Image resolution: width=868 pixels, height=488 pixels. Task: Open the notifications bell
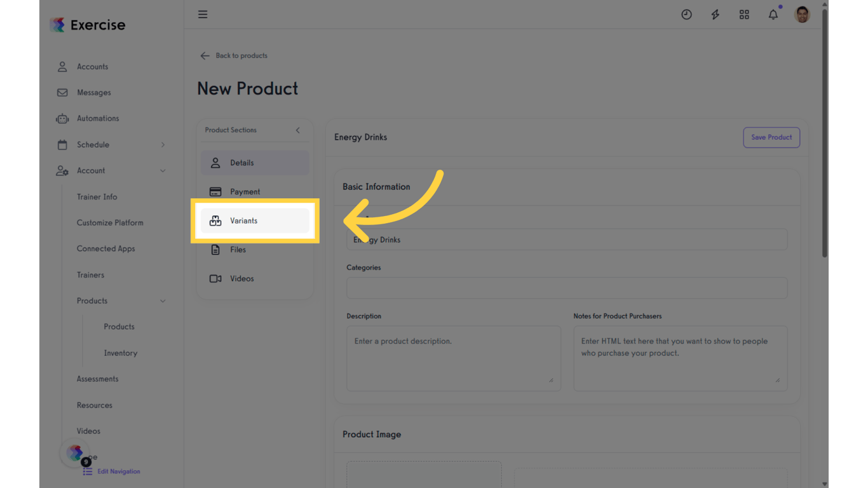click(x=773, y=15)
